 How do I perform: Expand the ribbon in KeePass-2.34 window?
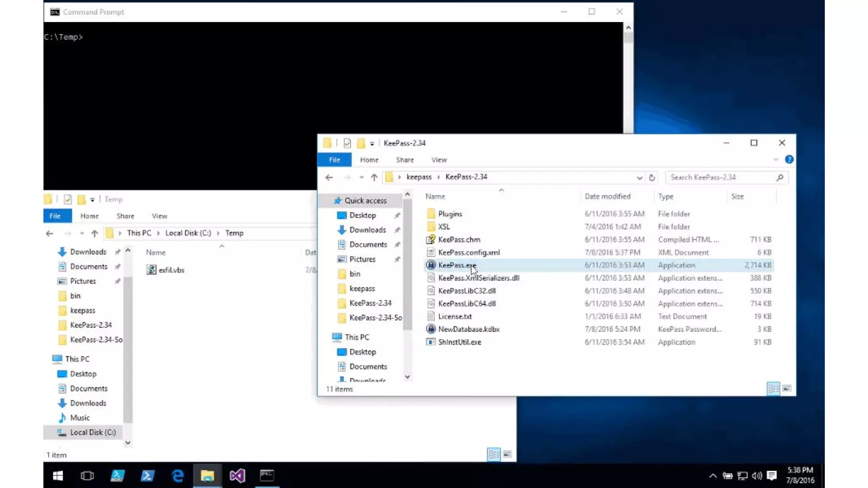776,160
